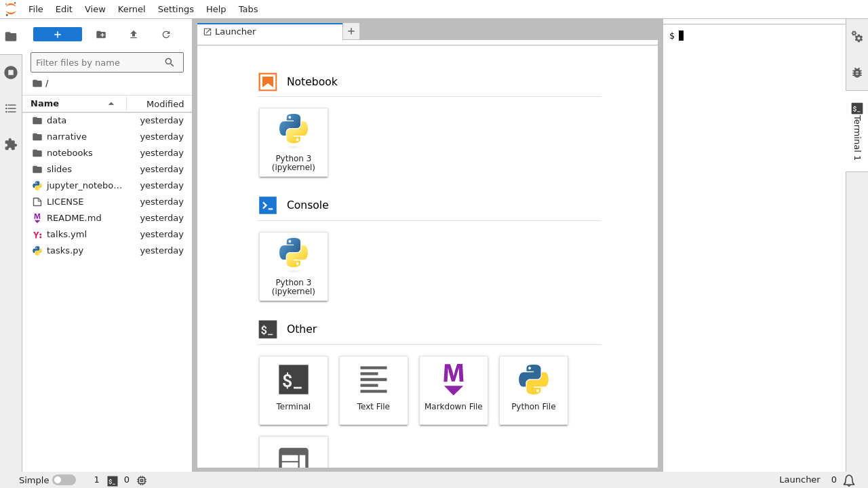Open the File Browser sidebar tab
Viewport: 868px width, 488px height.
(11, 37)
